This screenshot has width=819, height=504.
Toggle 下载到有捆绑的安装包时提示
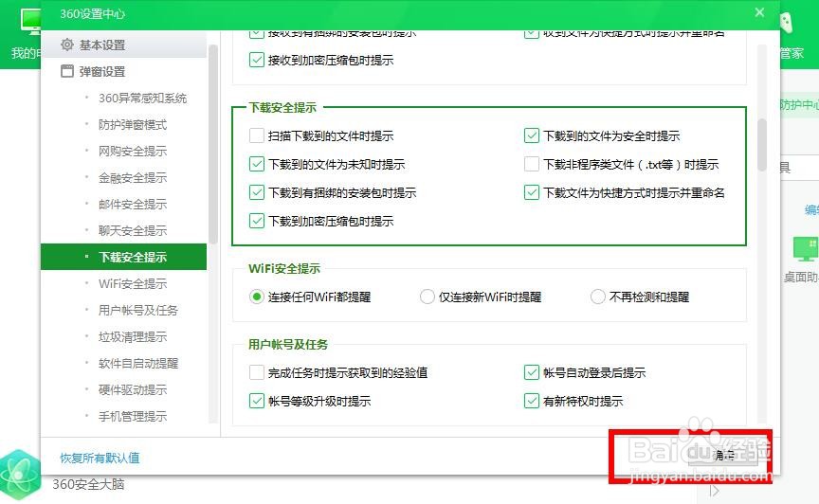(x=257, y=192)
